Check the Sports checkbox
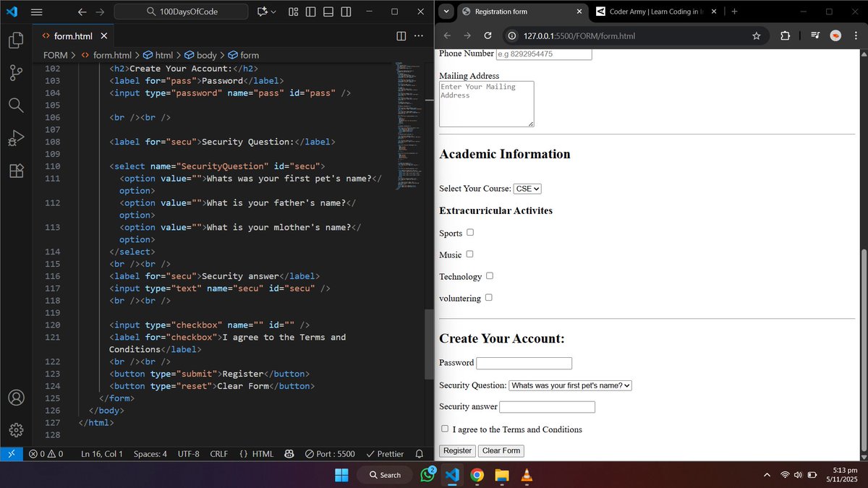The height and width of the screenshot is (488, 868). [x=470, y=232]
